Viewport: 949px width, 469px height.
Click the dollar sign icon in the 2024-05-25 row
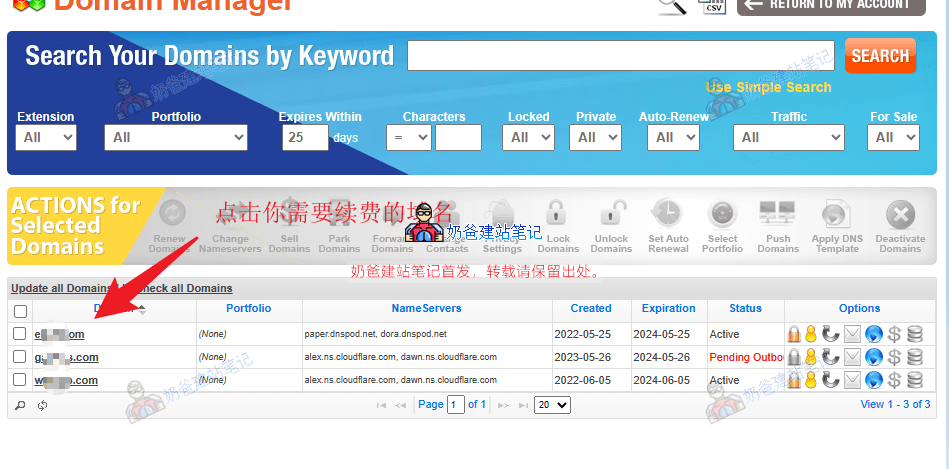(895, 334)
